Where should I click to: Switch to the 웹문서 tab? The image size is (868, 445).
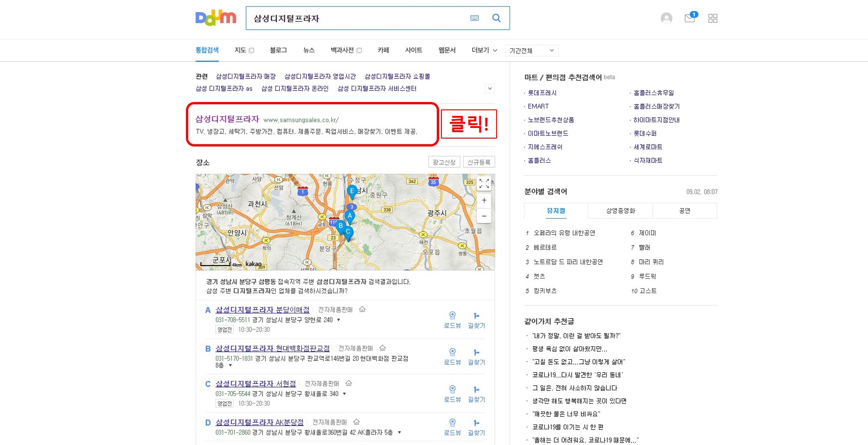coord(447,50)
